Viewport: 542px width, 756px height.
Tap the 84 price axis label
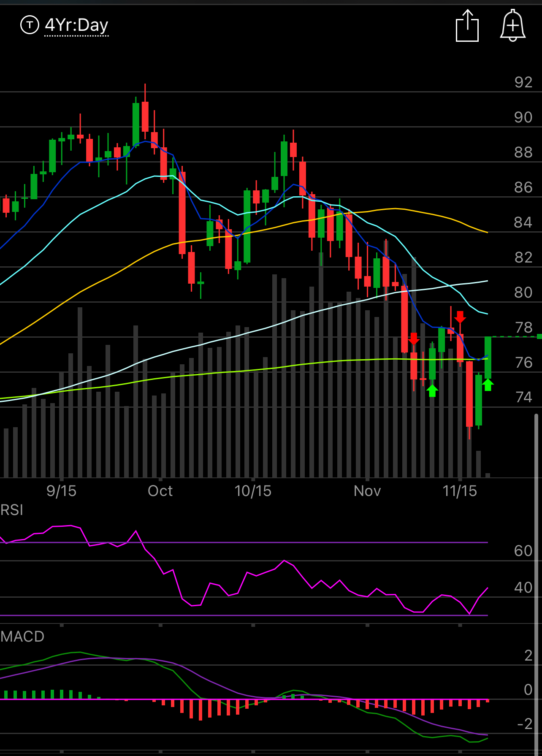(x=523, y=222)
